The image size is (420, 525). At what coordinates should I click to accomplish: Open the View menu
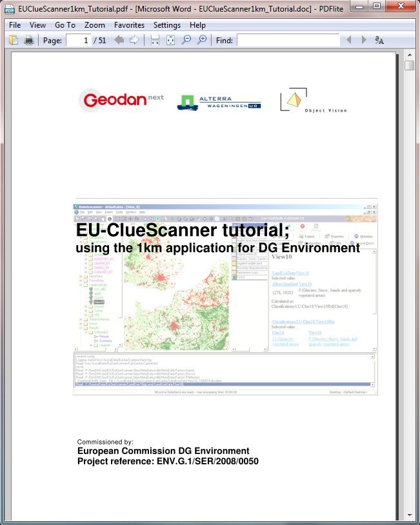37,25
